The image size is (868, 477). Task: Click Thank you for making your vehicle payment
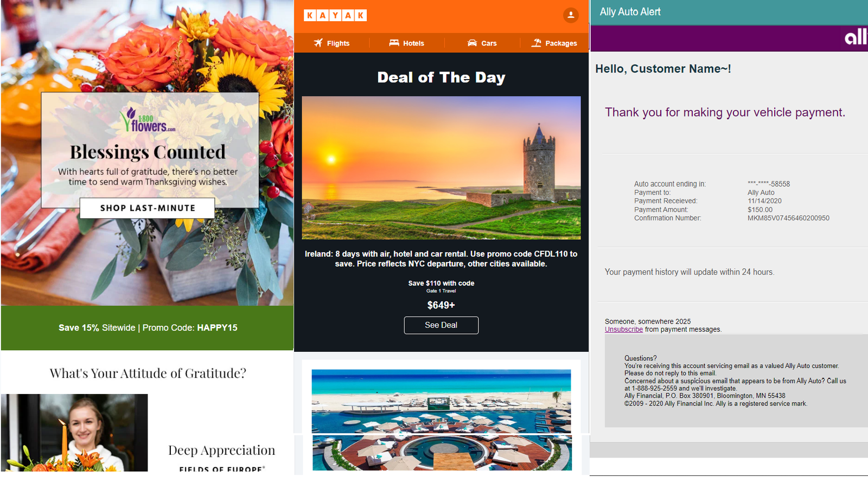click(725, 112)
